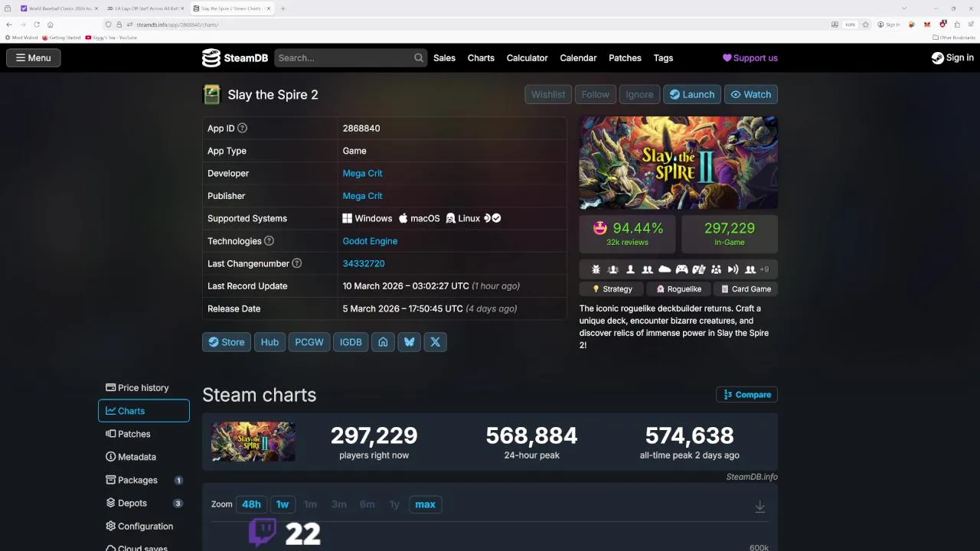Open the Godot Engine technology link
Image resolution: width=980 pixels, height=551 pixels.
tap(370, 241)
